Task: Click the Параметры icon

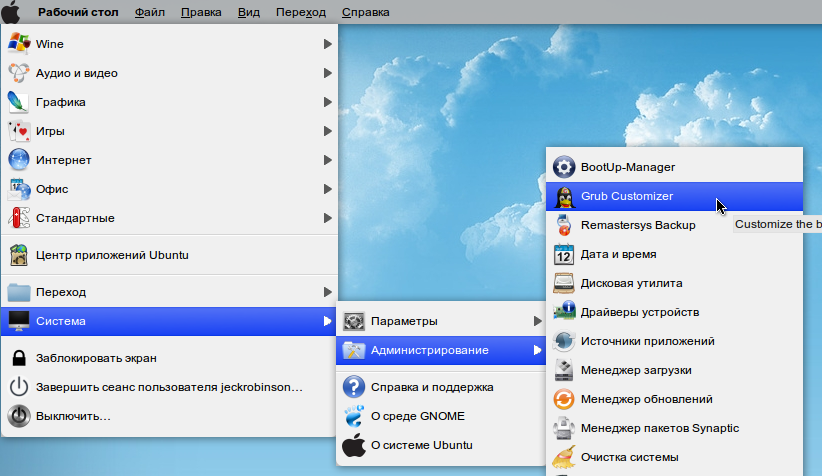Action: pos(354,321)
